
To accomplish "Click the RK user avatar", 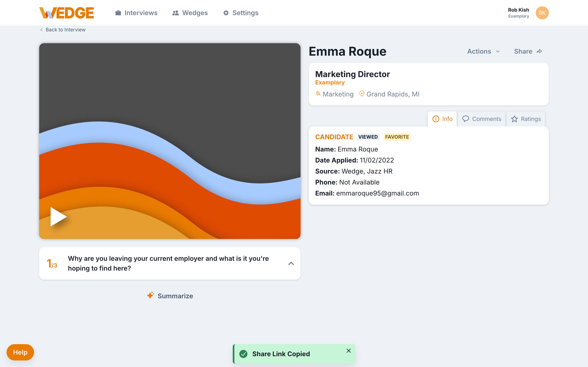I will click(x=542, y=13).
